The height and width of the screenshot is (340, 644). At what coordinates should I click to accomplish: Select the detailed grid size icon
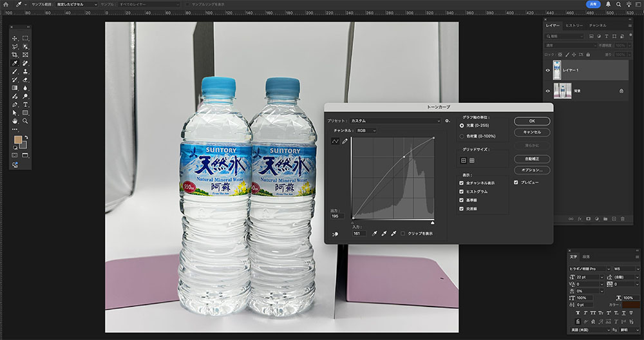tap(472, 160)
